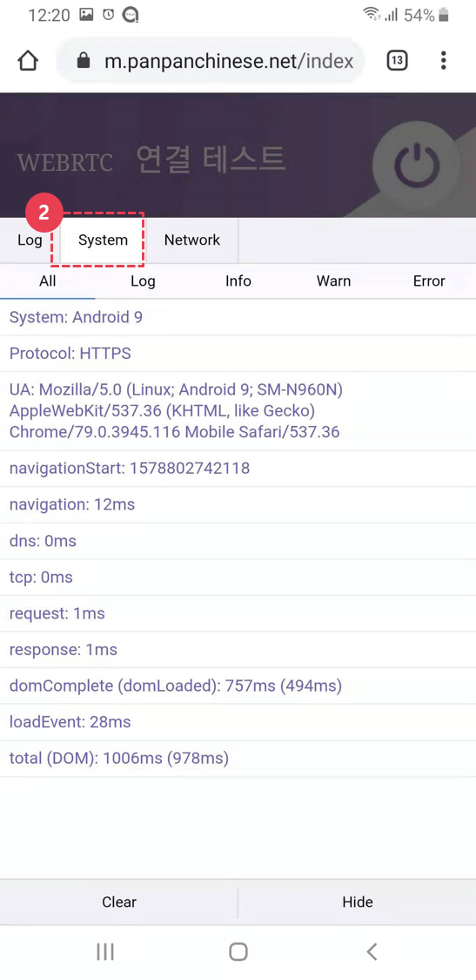Show only Info level entries
The image size is (476, 980).
[238, 281]
